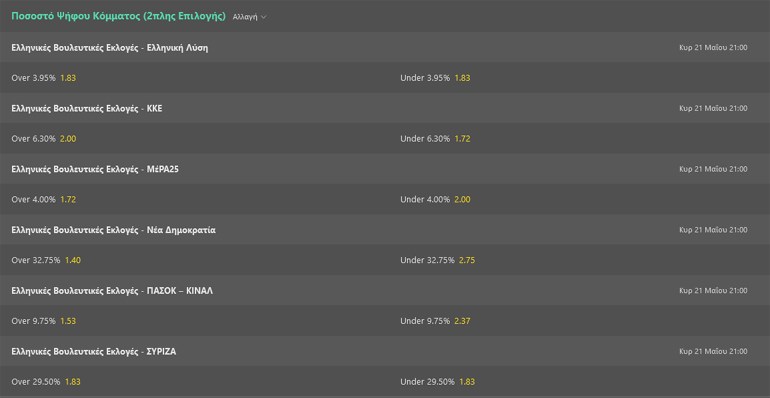Click the ΣΥΡΙΖΑ event header row

click(x=385, y=351)
